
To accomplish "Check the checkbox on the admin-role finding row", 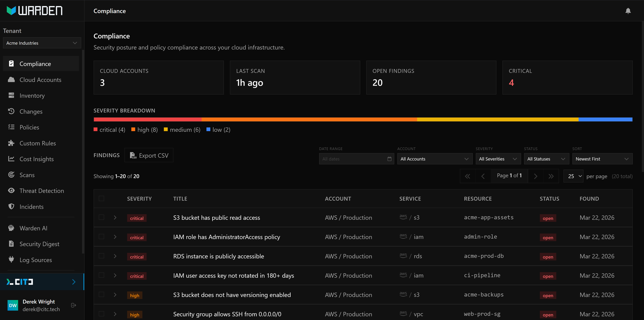I will [101, 237].
